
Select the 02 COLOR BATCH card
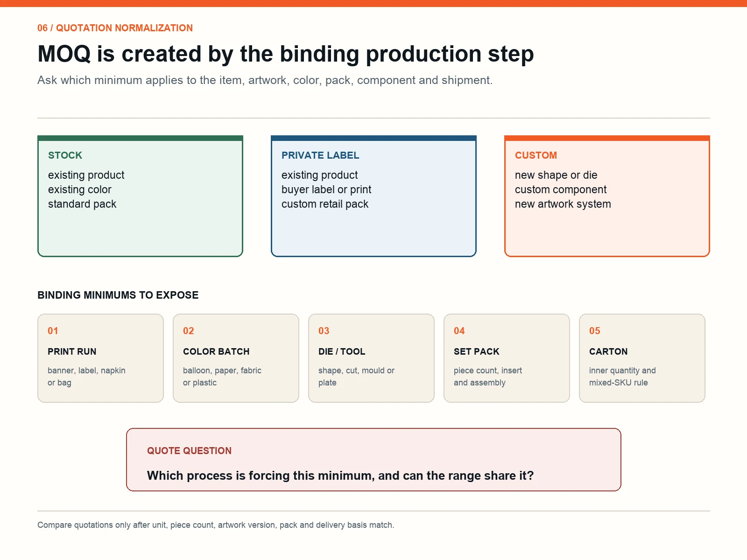236,358
